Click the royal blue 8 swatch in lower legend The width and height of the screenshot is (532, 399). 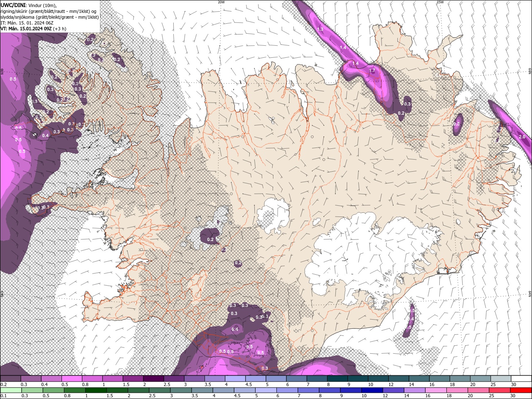pyautogui.click(x=329, y=390)
